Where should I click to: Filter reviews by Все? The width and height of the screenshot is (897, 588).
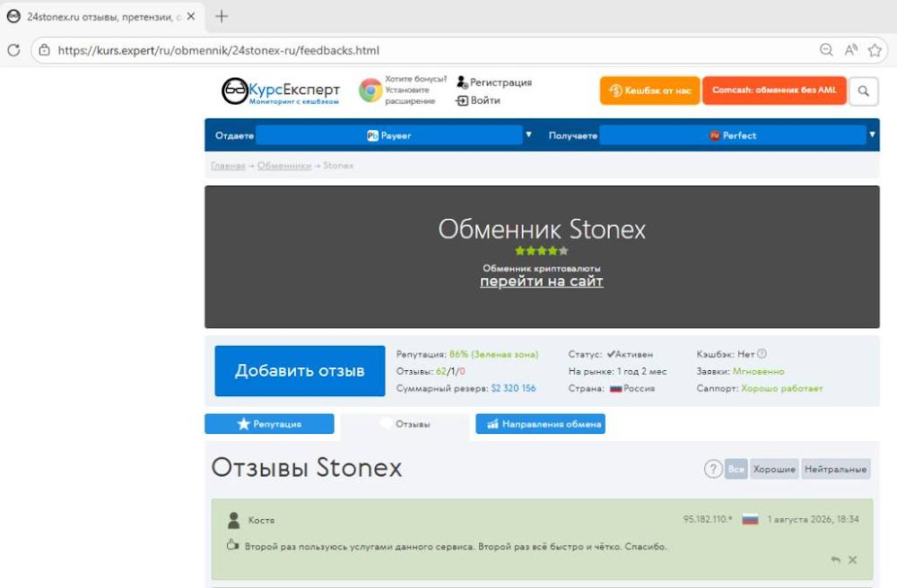736,469
